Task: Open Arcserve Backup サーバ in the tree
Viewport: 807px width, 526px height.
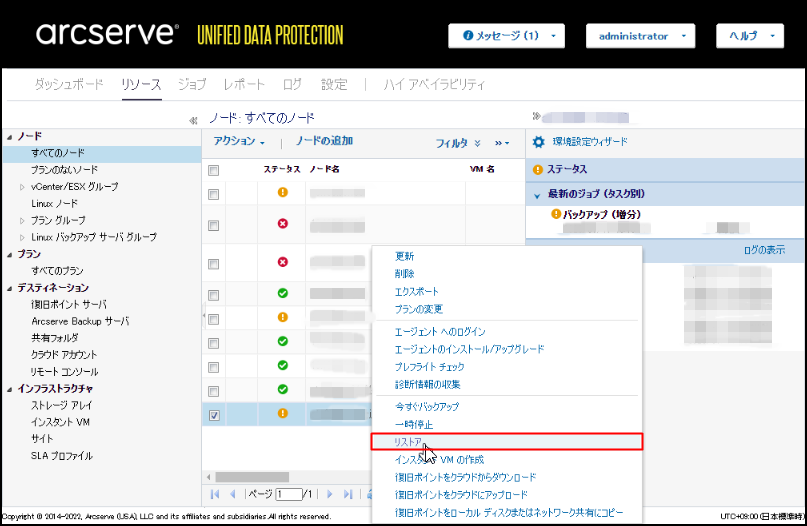Action: click(80, 321)
